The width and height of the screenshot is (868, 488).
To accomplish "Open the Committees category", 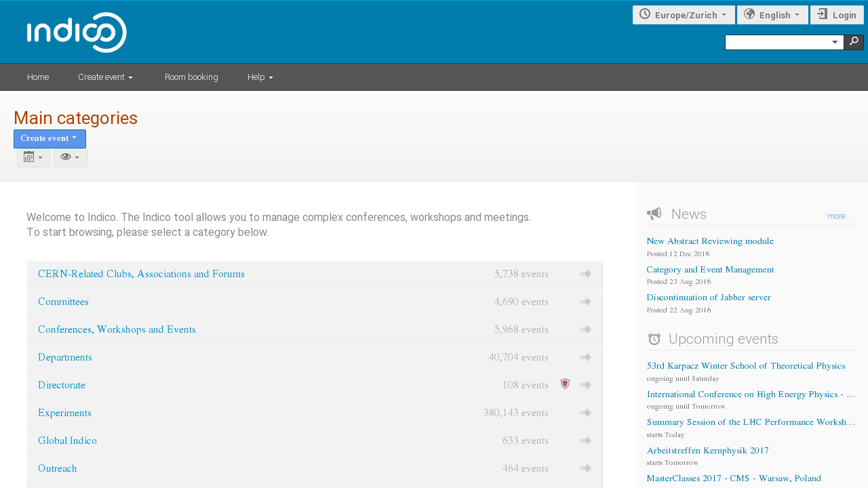I will click(x=63, y=302).
